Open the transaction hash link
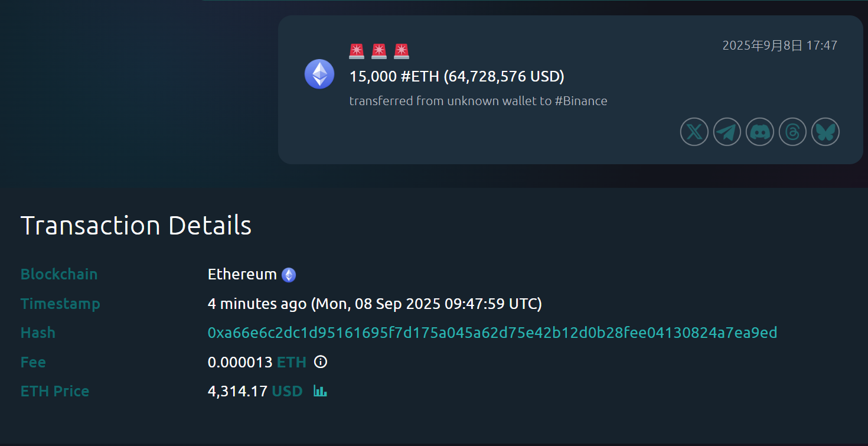Screen dimensions: 868x446 pyautogui.click(x=492, y=332)
